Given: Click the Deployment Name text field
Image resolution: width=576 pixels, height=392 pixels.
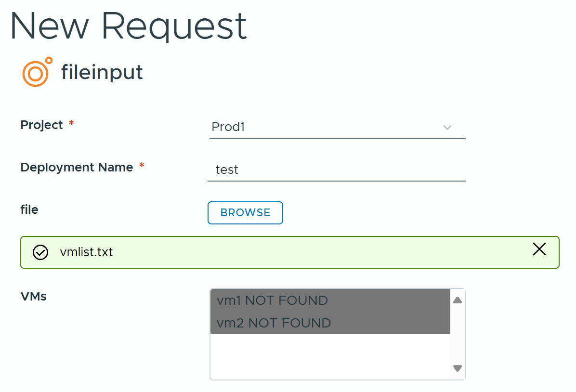Looking at the screenshot, I should [x=336, y=170].
